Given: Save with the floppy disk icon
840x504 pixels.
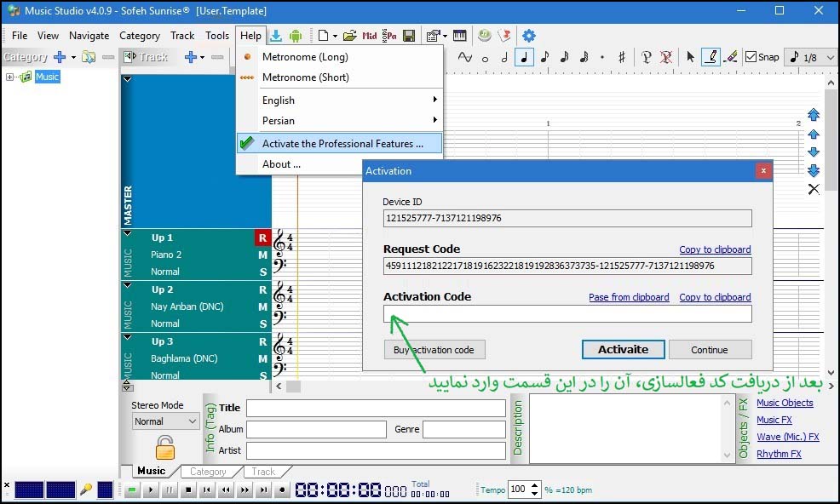Looking at the screenshot, I should tap(409, 36).
